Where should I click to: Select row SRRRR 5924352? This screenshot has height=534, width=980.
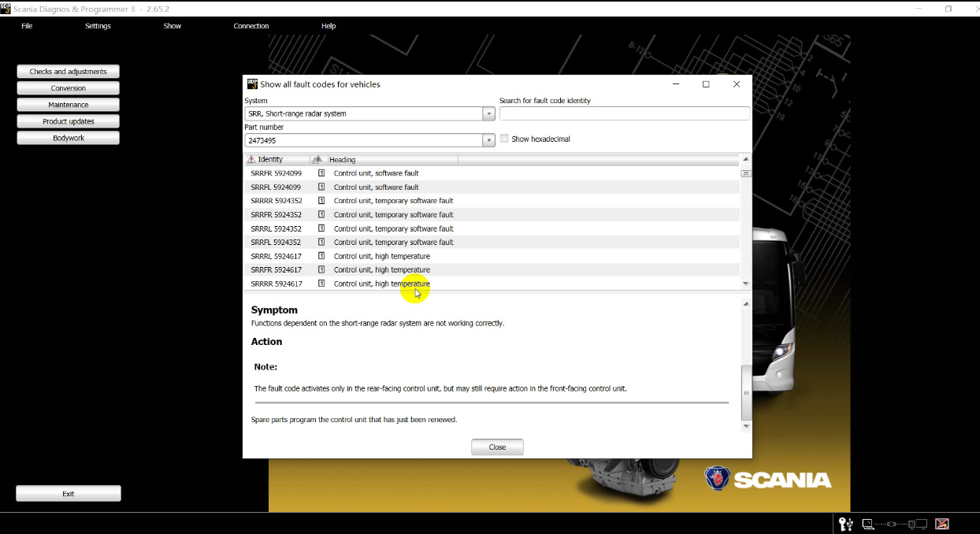tap(492, 201)
